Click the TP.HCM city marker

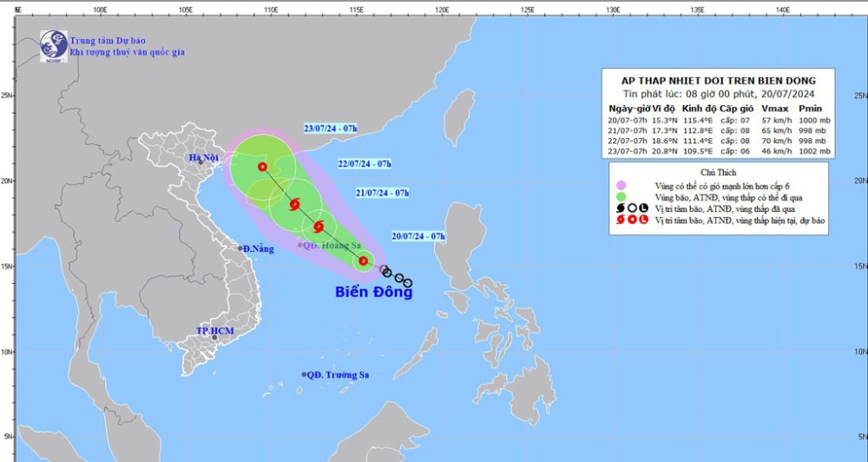pos(214,337)
